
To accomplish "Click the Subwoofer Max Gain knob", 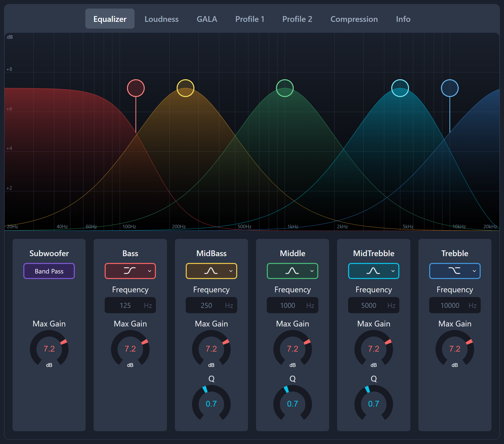I will point(49,349).
